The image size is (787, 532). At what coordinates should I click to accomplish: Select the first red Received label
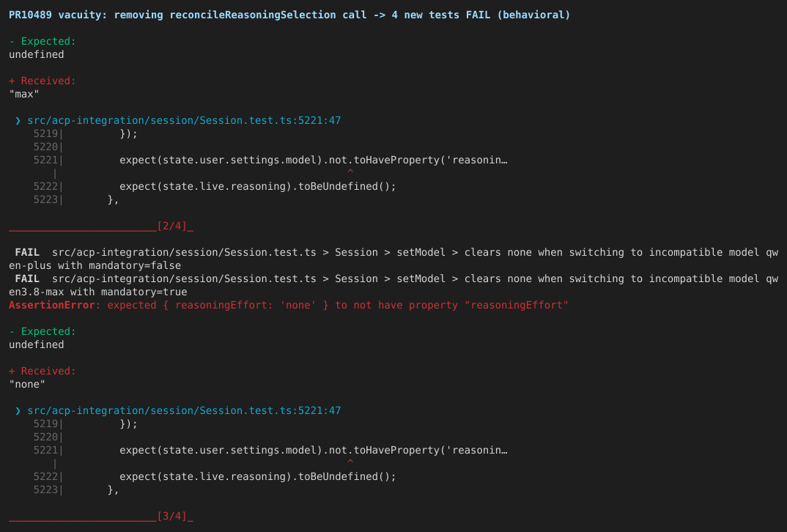(x=43, y=81)
